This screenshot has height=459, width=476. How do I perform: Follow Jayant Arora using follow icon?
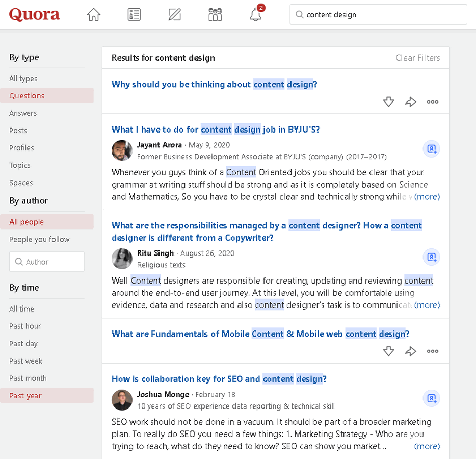coord(431,149)
